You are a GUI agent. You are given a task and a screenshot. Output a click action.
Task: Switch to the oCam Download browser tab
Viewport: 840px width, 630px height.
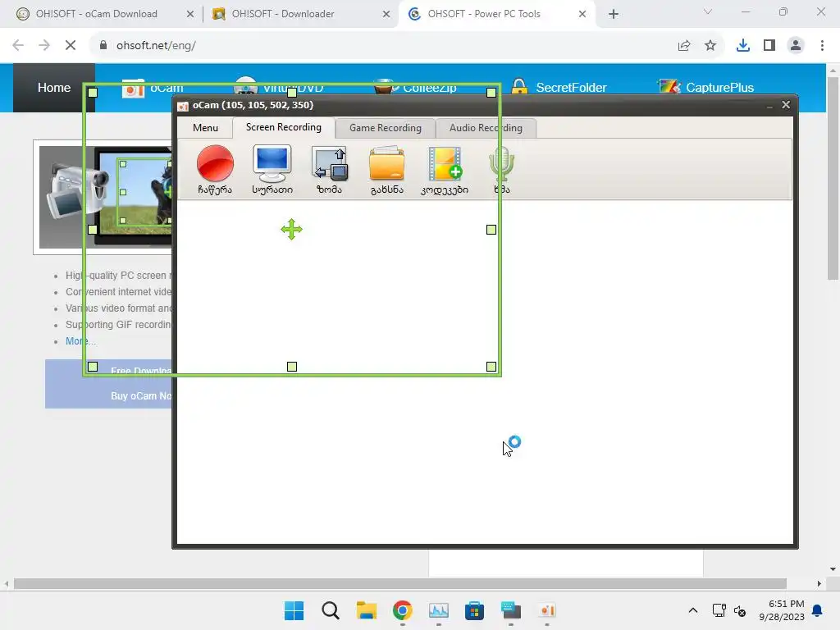(x=97, y=14)
